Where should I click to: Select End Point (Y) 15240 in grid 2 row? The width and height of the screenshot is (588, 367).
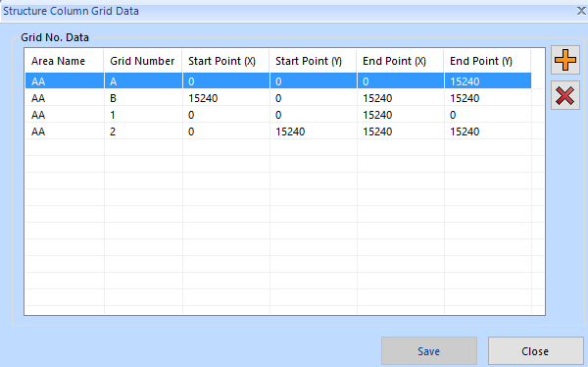pyautogui.click(x=487, y=131)
